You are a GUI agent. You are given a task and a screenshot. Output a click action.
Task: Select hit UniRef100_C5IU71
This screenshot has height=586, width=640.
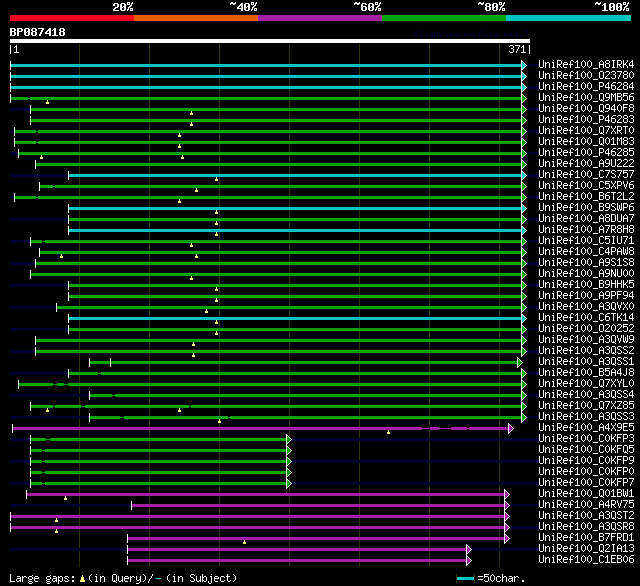point(586,241)
